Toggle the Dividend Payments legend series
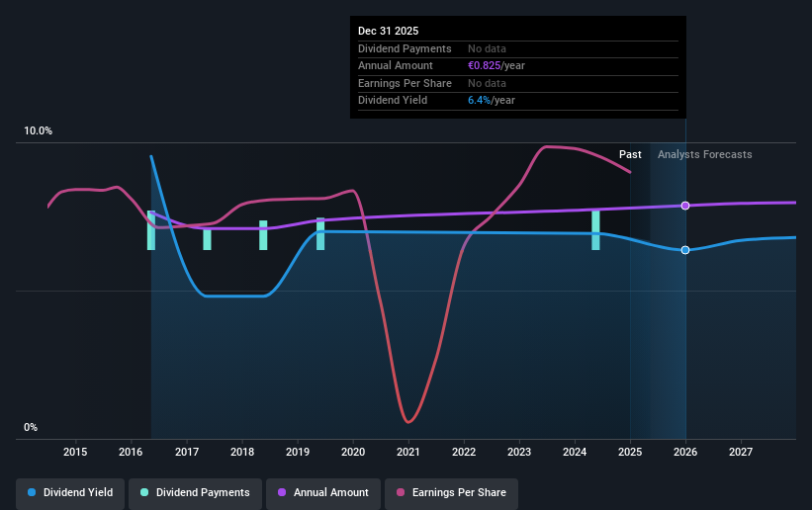Screen dimensions: 812x510 tap(195, 492)
